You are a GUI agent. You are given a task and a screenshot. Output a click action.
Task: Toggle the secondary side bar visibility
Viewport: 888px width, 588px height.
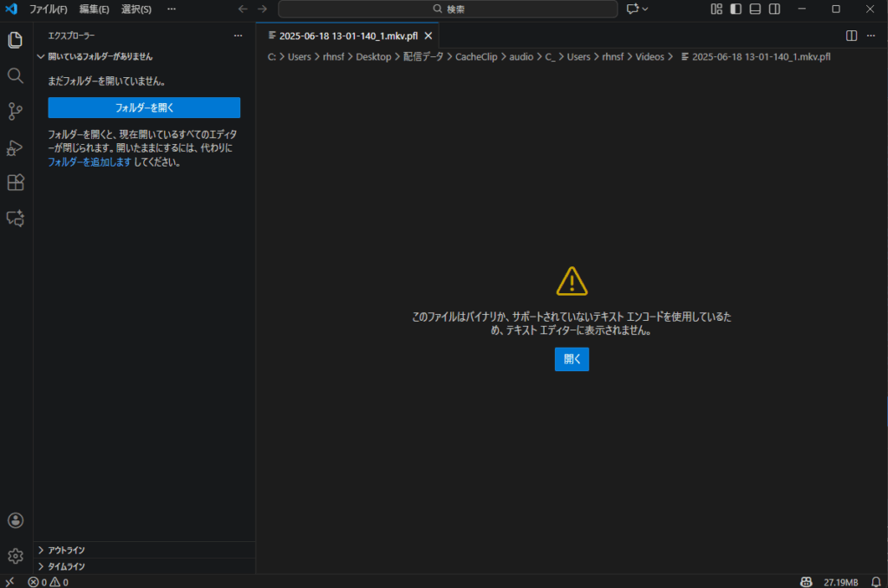774,9
